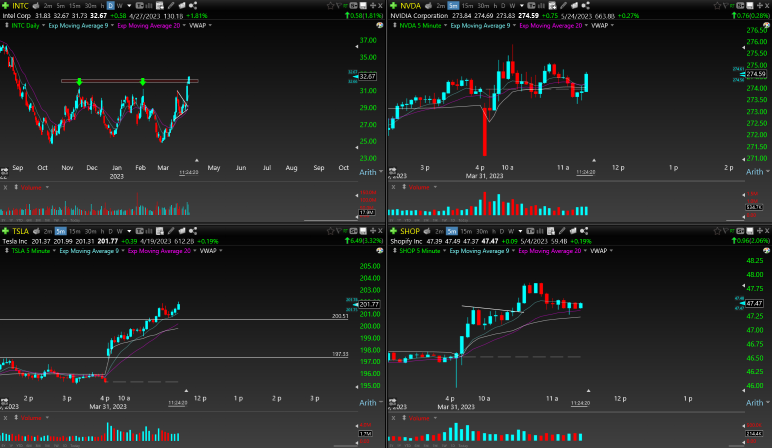772x448 pixels.
Task: Click the Exp Moving Average 20 label on SHOP chart
Action: [549, 251]
